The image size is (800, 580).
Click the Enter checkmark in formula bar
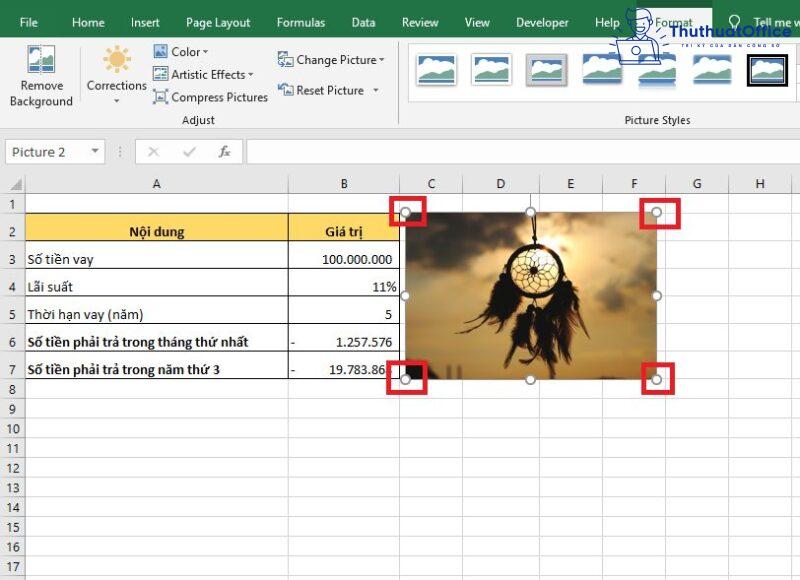(188, 151)
